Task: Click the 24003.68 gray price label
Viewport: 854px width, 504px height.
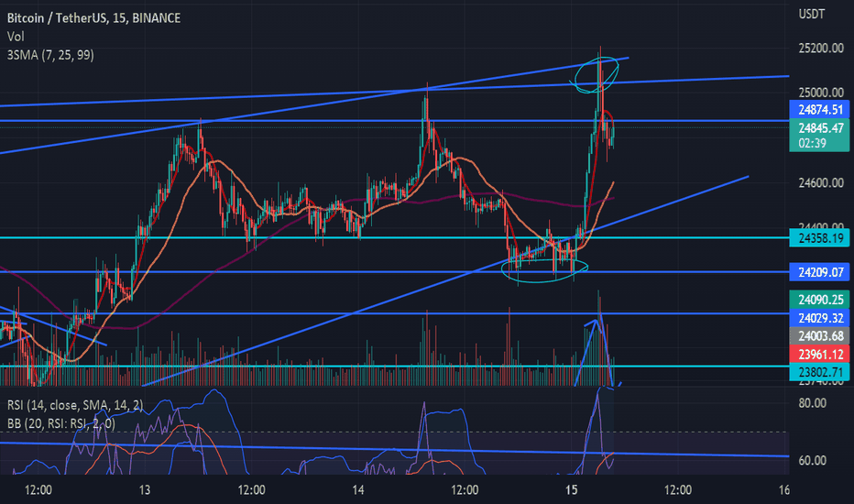Action: click(820, 335)
